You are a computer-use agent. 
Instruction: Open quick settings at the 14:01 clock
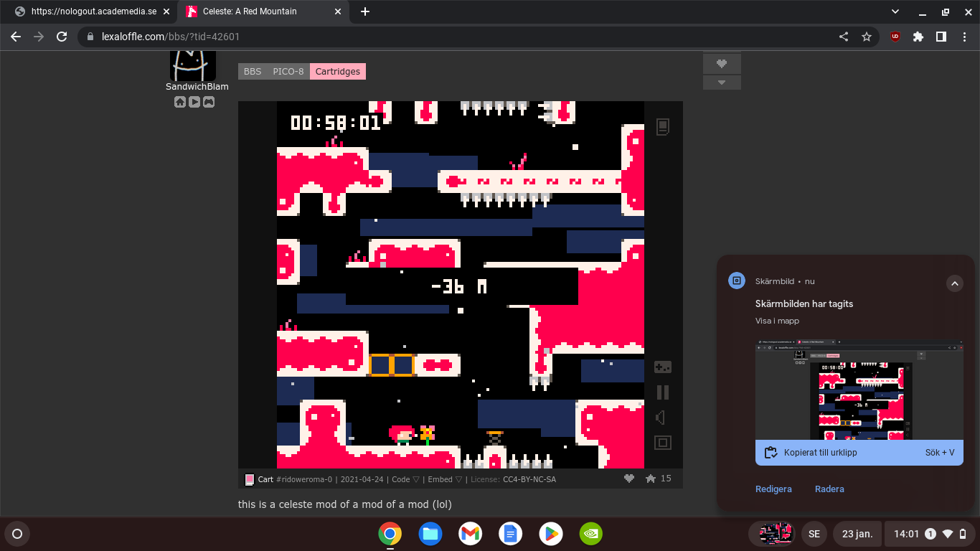pos(930,534)
